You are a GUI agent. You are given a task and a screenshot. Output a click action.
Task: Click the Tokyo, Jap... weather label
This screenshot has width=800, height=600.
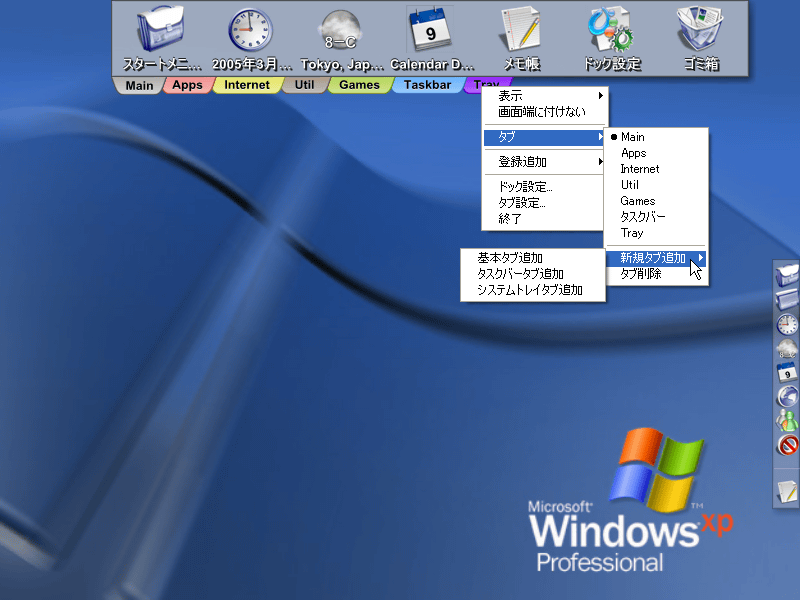click(x=341, y=64)
